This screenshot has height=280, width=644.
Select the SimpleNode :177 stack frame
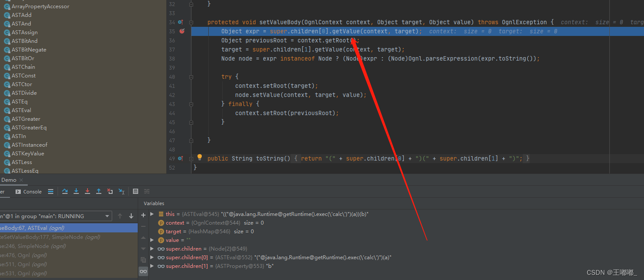(x=69, y=237)
